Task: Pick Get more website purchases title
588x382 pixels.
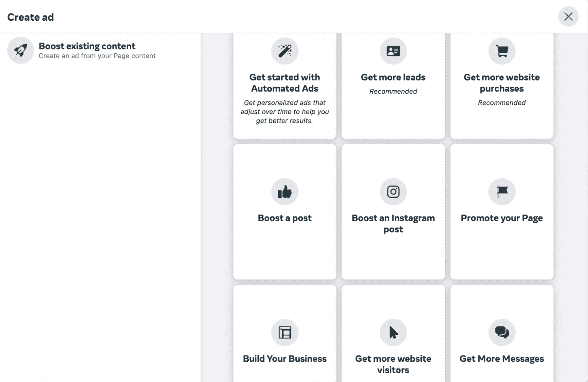Action: pos(501,83)
